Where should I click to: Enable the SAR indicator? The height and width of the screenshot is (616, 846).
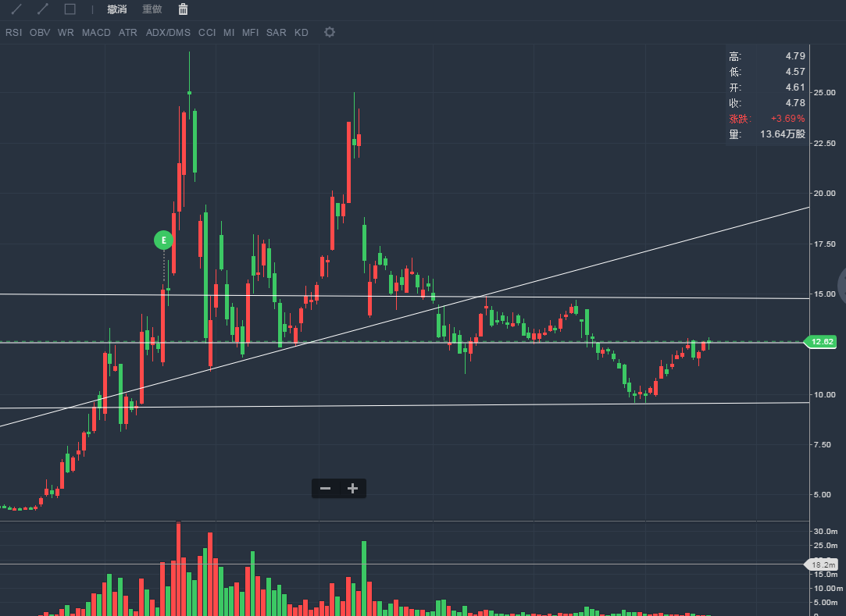(277, 32)
